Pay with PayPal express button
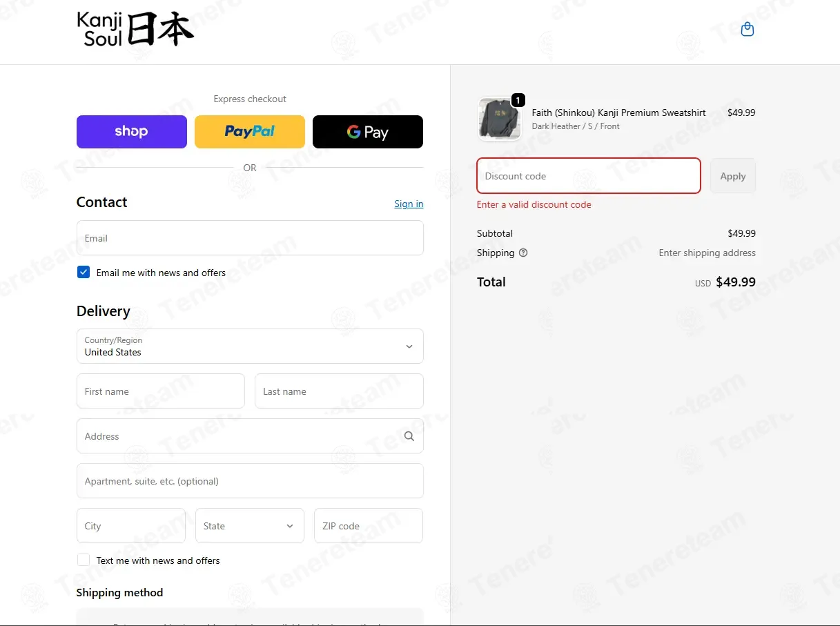Image resolution: width=840 pixels, height=626 pixels. 250,132
